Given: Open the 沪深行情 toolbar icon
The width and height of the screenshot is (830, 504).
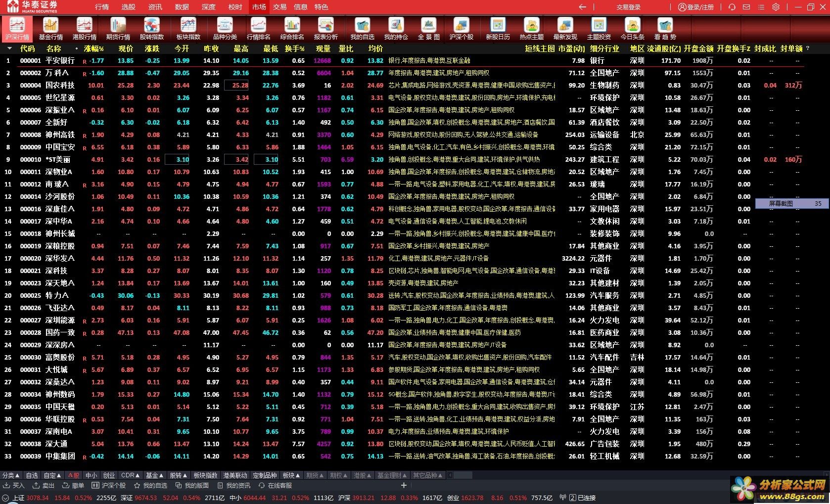Looking at the screenshot, I should (x=17, y=29).
